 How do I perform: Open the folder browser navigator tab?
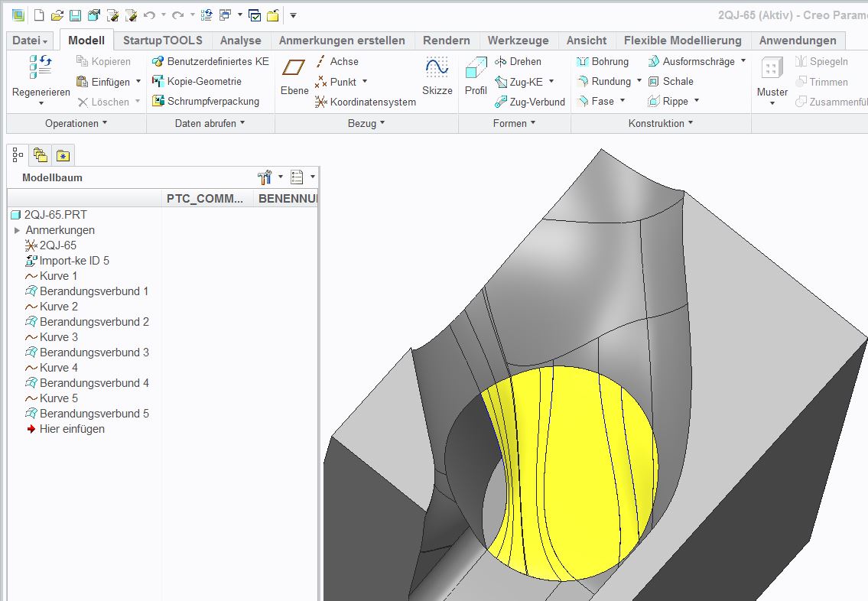pos(41,155)
